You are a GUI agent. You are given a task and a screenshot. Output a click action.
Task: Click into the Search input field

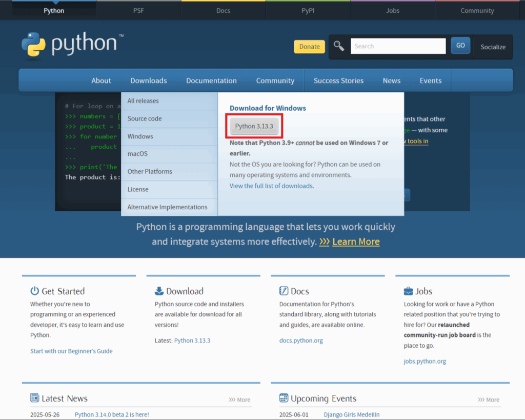(x=398, y=46)
